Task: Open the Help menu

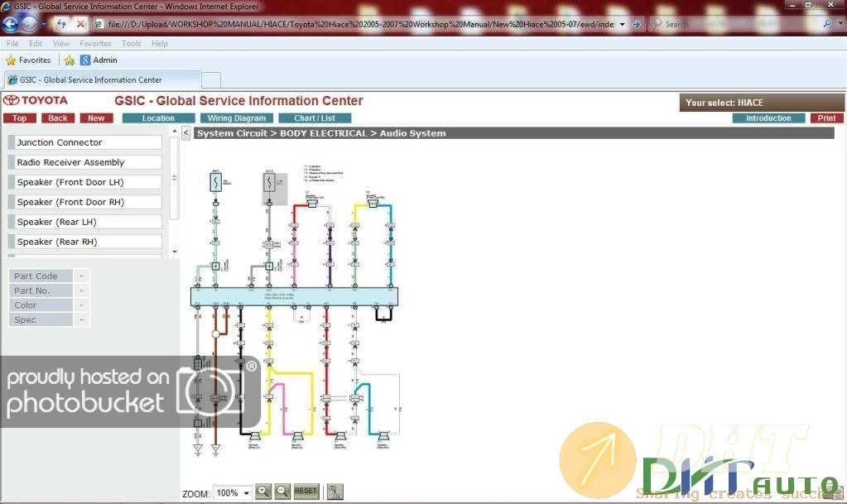Action: [x=159, y=43]
